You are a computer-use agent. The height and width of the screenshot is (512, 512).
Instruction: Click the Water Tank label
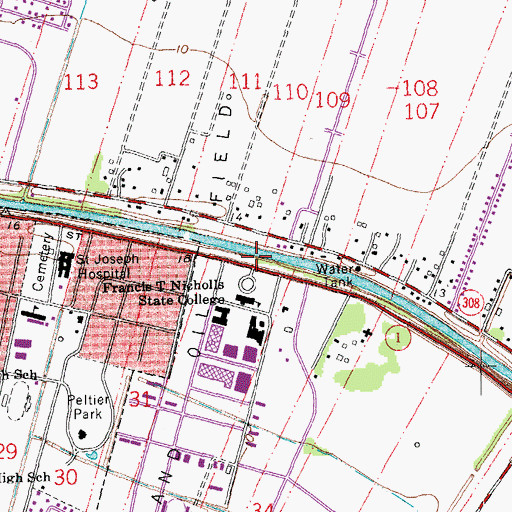334,275
